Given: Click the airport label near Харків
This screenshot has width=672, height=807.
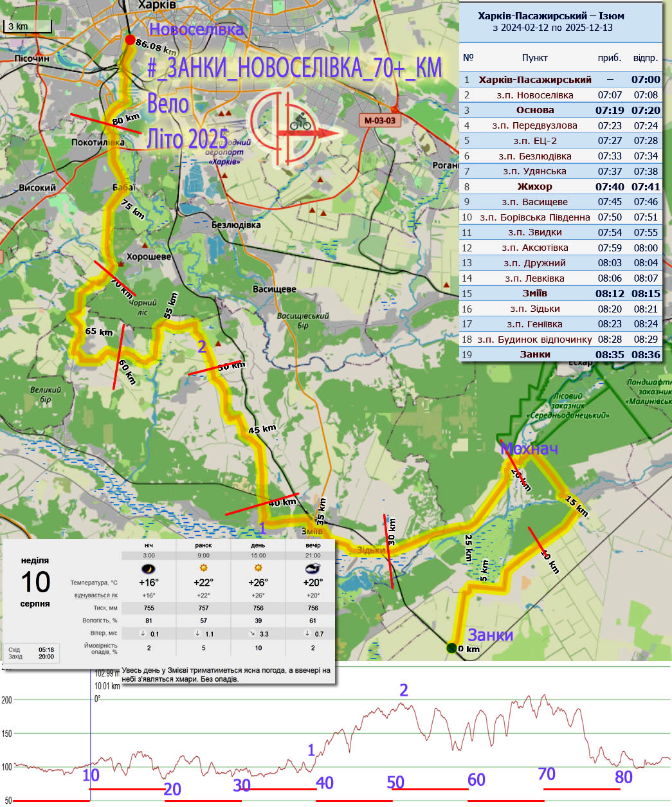Looking at the screenshot, I should click(225, 152).
